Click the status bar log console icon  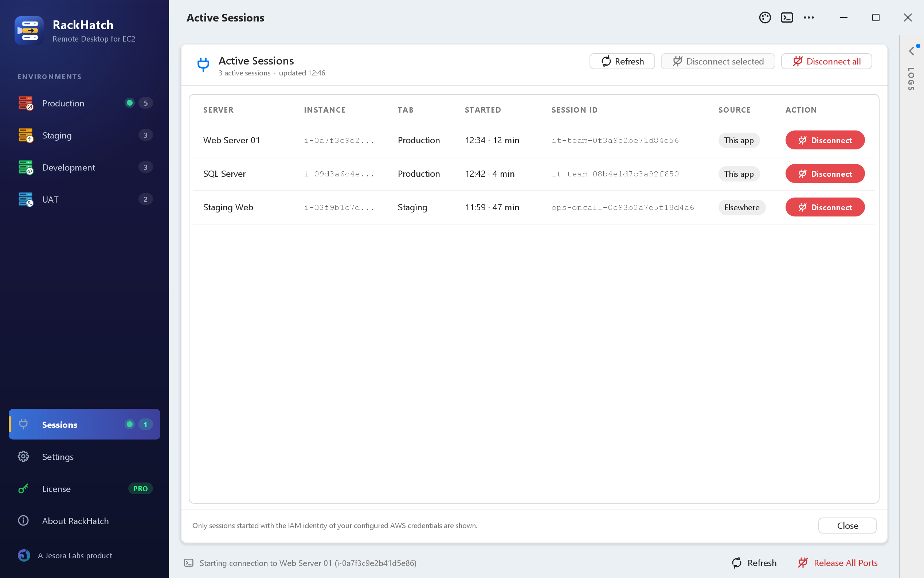pyautogui.click(x=189, y=562)
